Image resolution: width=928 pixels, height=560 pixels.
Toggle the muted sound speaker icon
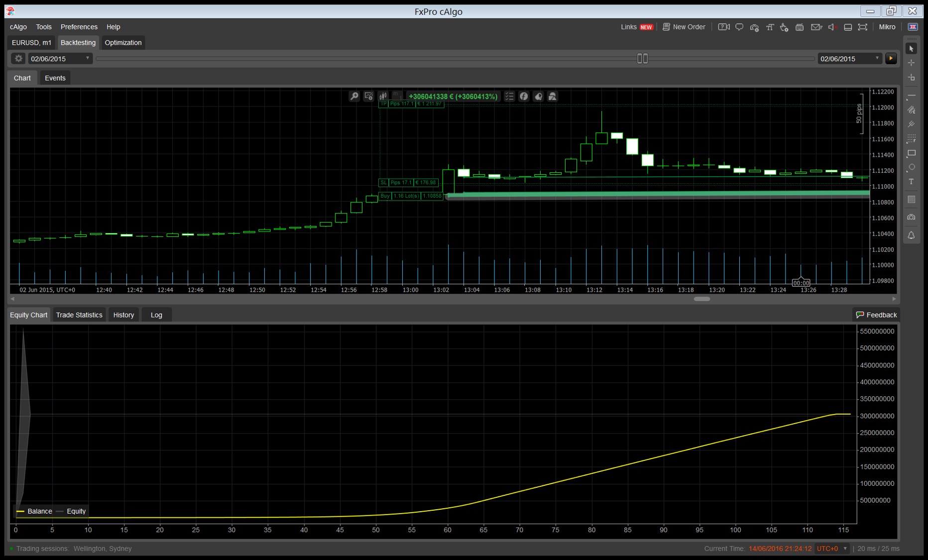832,27
